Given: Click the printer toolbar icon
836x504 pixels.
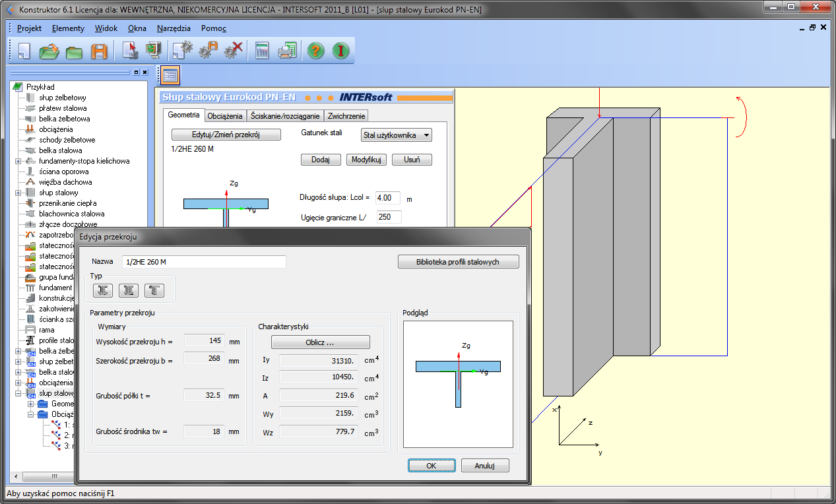Looking at the screenshot, I should tap(288, 51).
